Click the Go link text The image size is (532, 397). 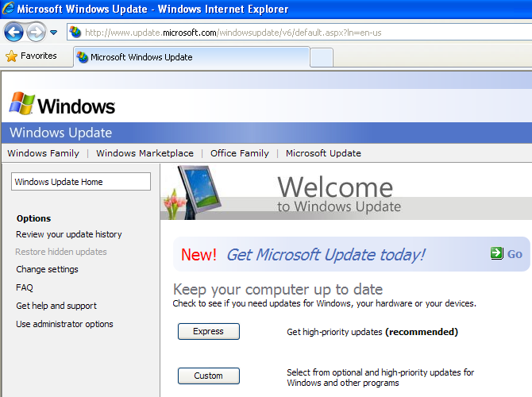click(x=515, y=254)
